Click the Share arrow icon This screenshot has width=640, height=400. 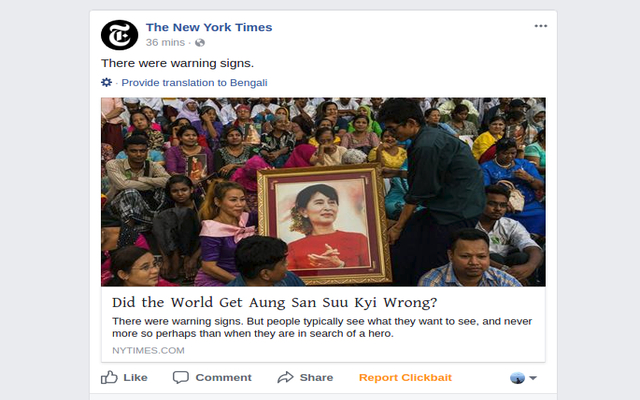pos(285,378)
